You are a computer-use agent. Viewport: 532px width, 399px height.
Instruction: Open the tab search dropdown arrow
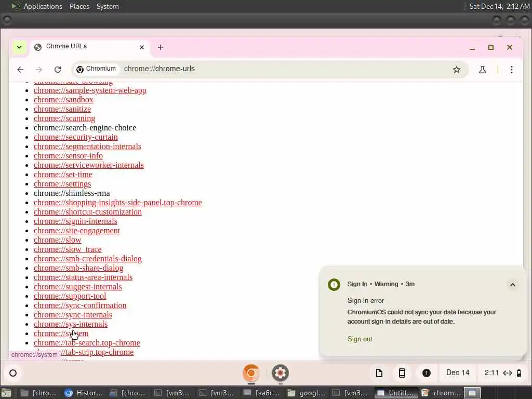[x=19, y=47]
